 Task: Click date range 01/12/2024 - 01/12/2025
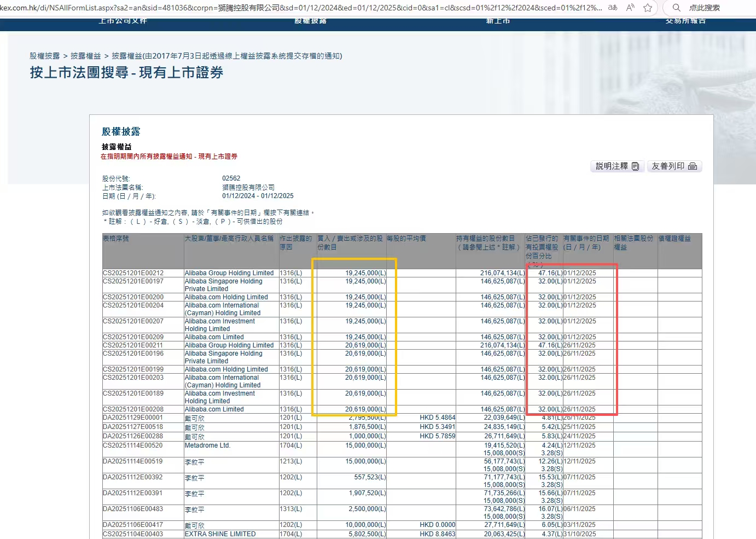click(258, 196)
